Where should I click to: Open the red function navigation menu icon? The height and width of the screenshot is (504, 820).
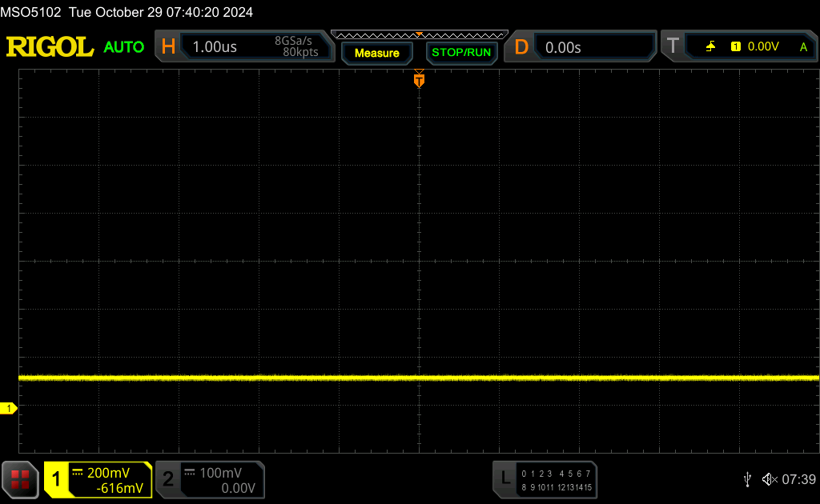21,479
